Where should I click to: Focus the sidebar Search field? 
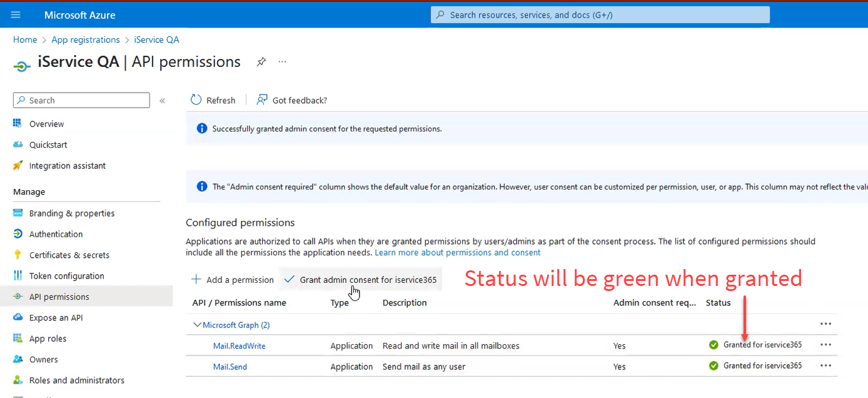81,100
